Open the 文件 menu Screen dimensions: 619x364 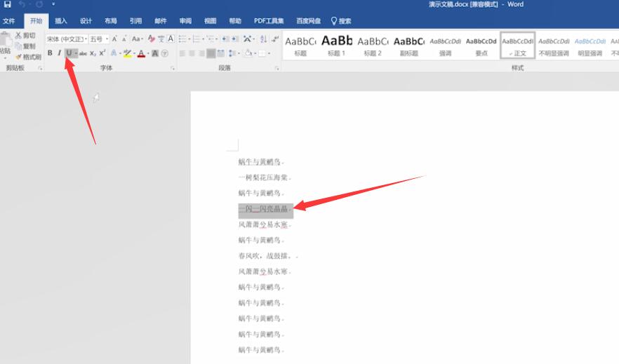click(8, 21)
